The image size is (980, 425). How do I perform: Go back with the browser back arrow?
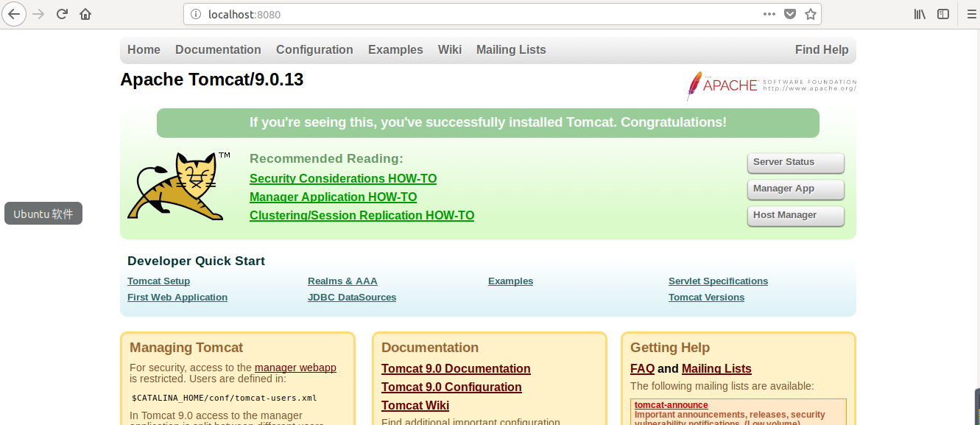point(14,14)
